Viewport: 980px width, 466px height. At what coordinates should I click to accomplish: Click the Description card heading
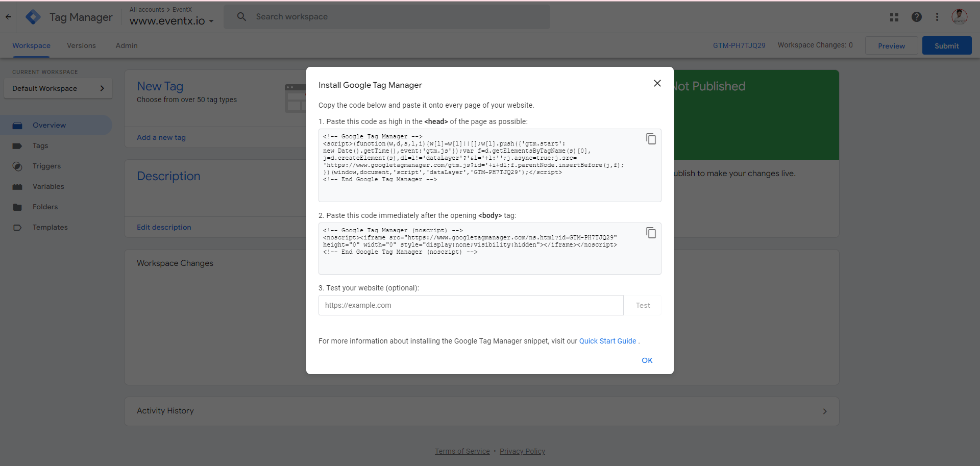[168, 176]
